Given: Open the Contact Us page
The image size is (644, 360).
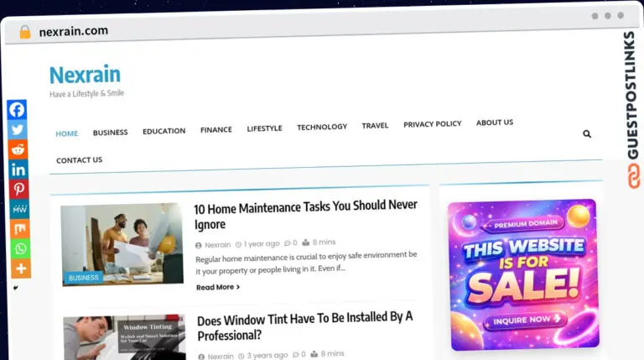Looking at the screenshot, I should (80, 160).
